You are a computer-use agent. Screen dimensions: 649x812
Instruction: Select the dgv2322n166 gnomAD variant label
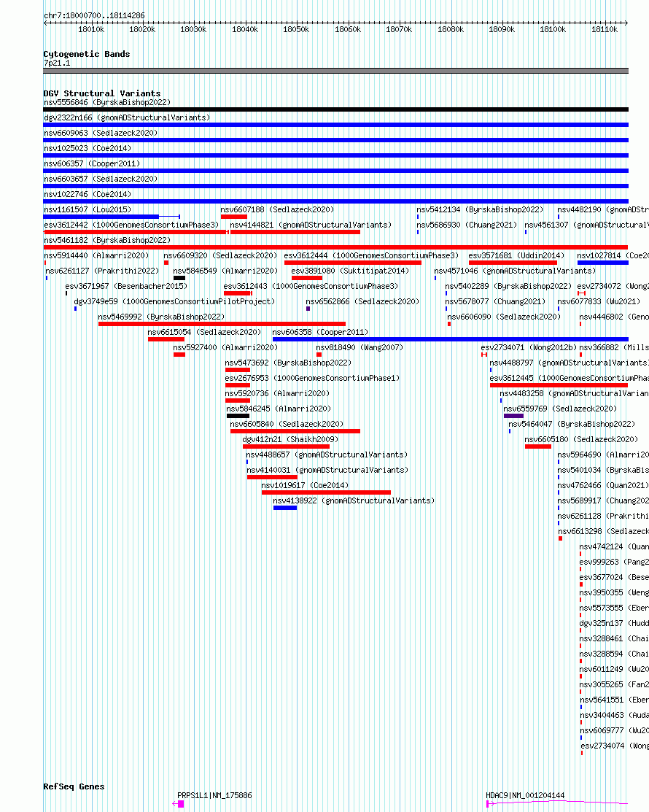[127, 117]
